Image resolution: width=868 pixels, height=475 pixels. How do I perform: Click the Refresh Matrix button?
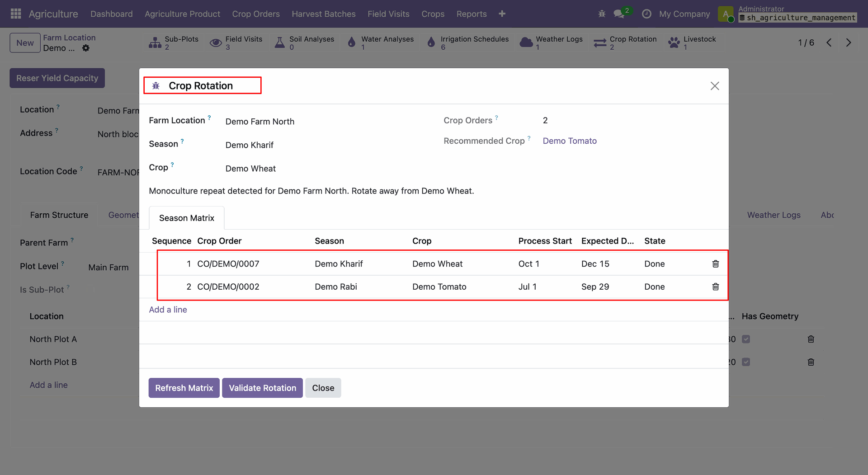point(184,388)
